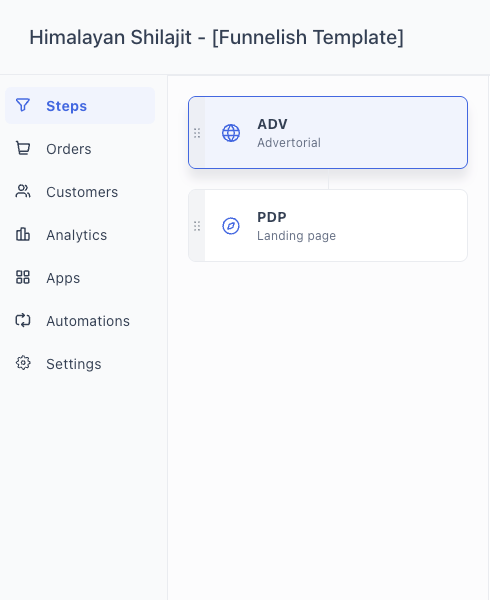The width and height of the screenshot is (490, 600).
Task: Click the compass icon on PDP step
Action: 231,226
